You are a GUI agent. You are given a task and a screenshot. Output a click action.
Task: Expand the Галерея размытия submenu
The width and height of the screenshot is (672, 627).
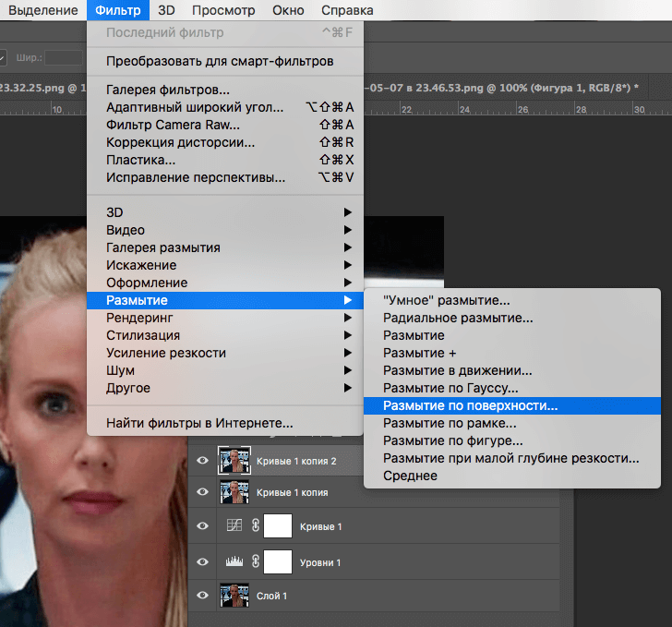pyautogui.click(x=225, y=247)
